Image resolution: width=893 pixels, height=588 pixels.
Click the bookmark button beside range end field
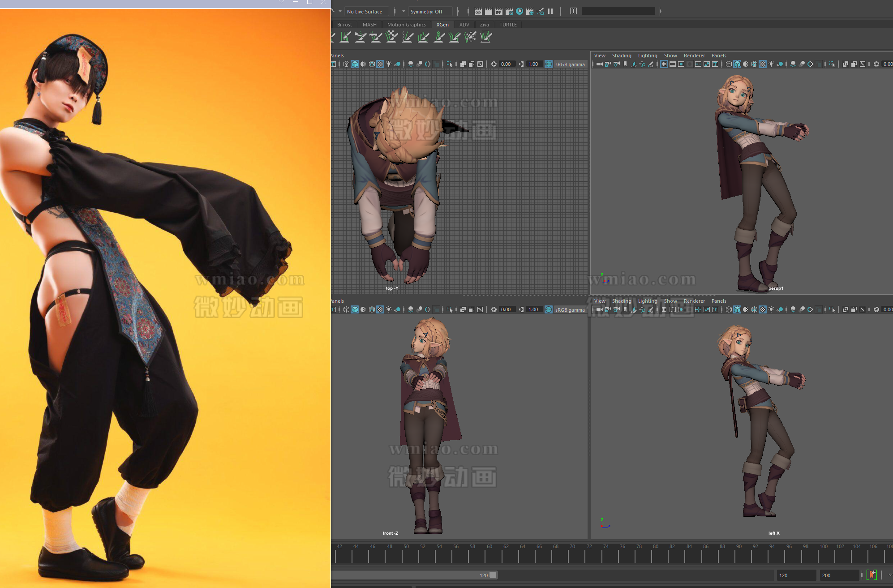click(x=872, y=575)
